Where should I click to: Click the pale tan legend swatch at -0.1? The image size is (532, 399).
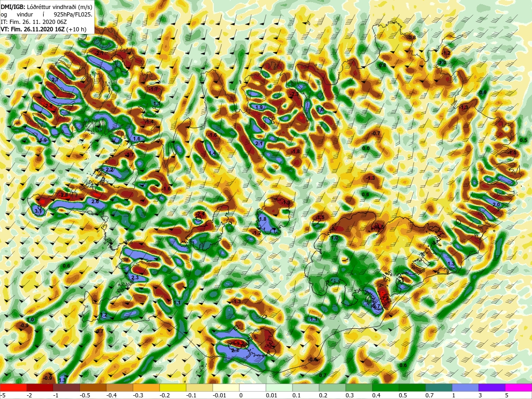(199, 387)
